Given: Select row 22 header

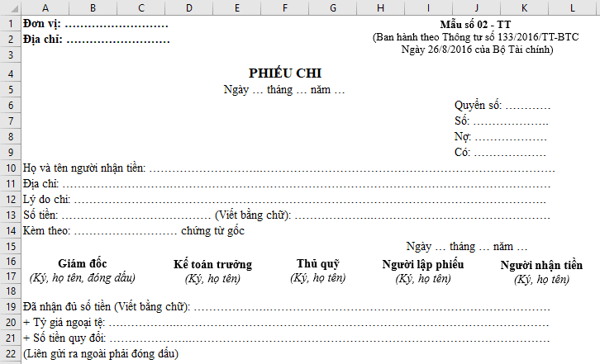Looking at the screenshot, I should click(11, 353).
